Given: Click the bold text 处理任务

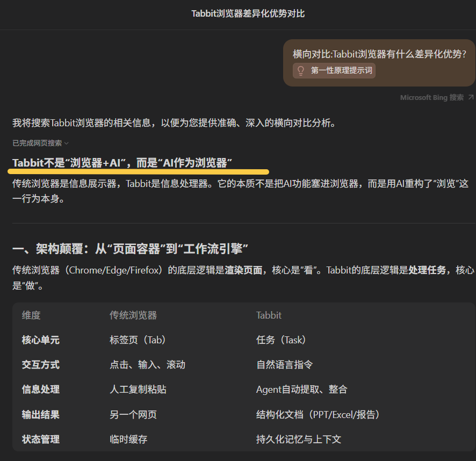Looking at the screenshot, I should point(427,270).
